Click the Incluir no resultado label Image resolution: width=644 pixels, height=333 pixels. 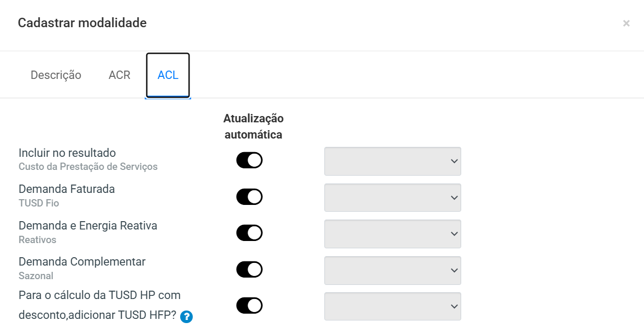pyautogui.click(x=67, y=153)
